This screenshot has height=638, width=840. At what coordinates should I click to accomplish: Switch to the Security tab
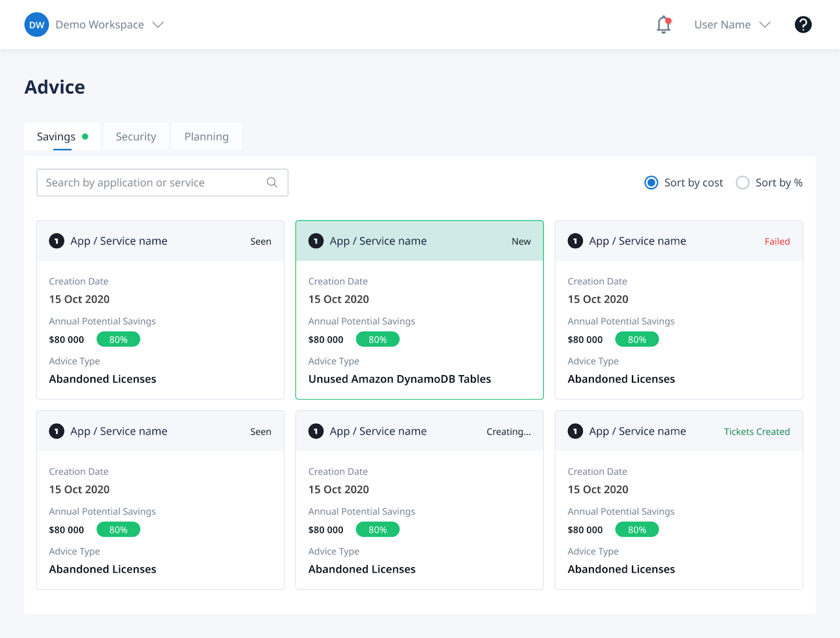[136, 137]
